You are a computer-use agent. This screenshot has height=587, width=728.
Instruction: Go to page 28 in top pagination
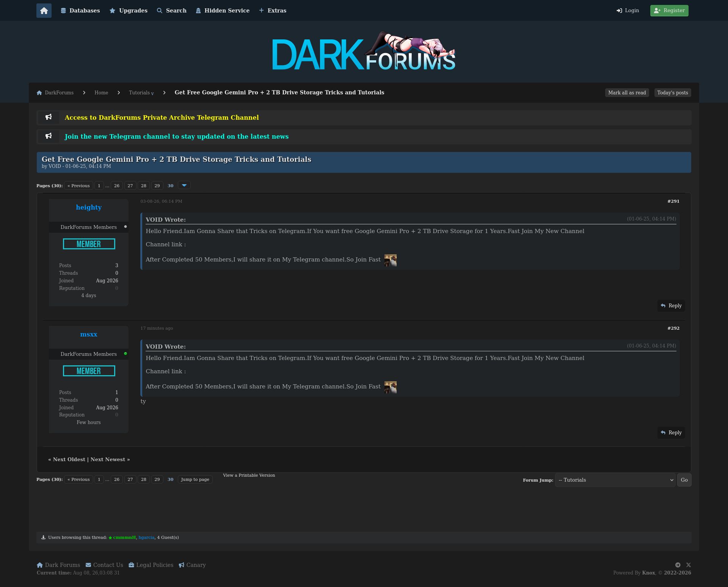point(144,186)
